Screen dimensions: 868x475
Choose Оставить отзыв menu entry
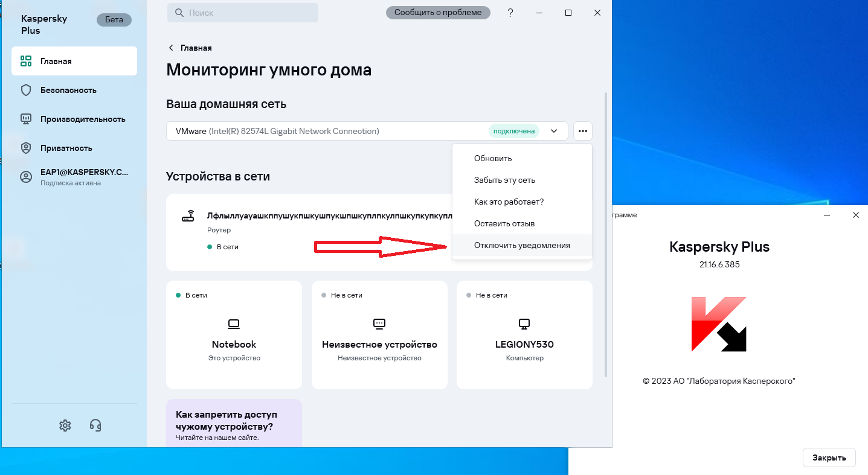coord(522,223)
